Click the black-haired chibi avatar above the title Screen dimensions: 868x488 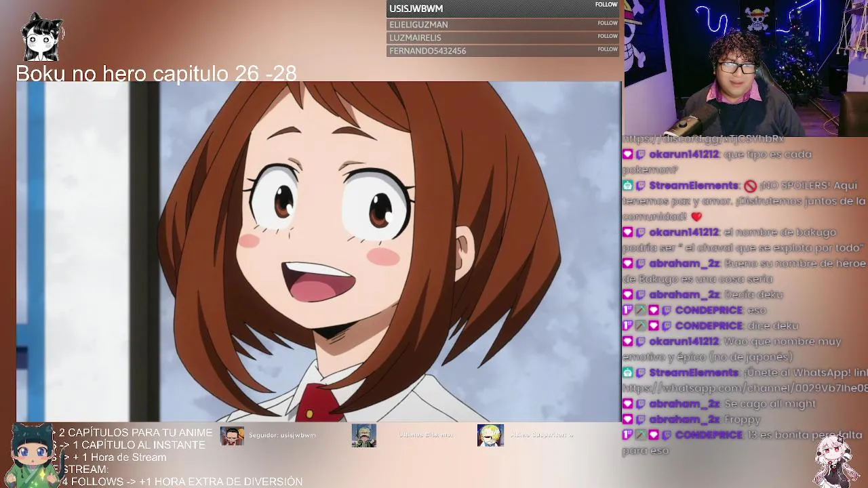[42, 38]
